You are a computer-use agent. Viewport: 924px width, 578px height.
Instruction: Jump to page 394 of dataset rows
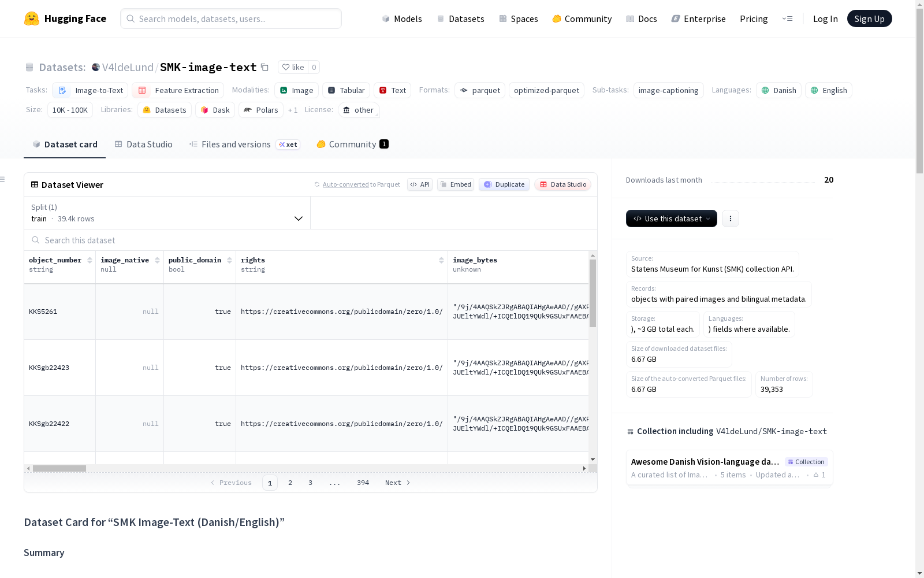tap(363, 483)
